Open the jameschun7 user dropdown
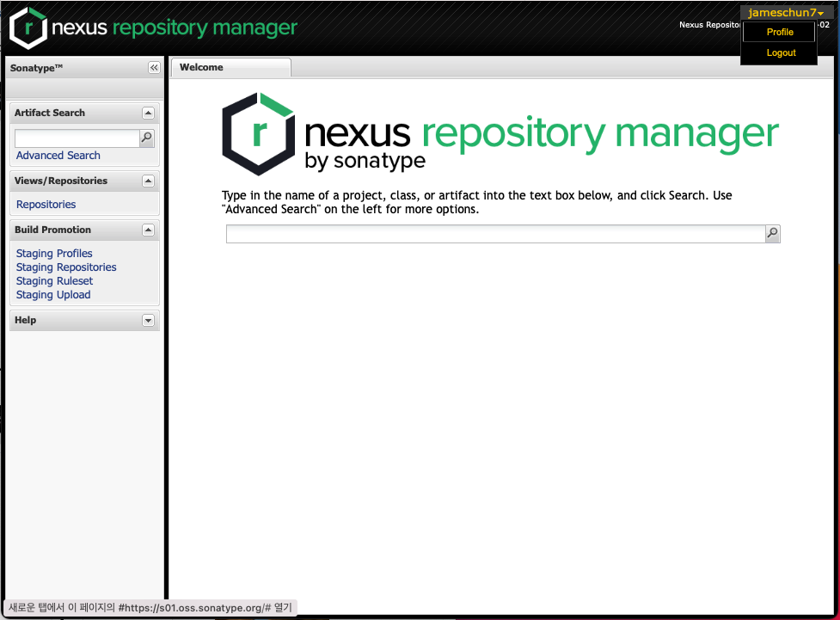 [x=785, y=12]
